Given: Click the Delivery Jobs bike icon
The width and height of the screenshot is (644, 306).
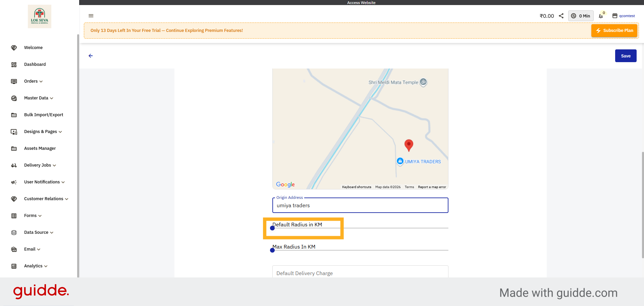Looking at the screenshot, I should [14, 165].
